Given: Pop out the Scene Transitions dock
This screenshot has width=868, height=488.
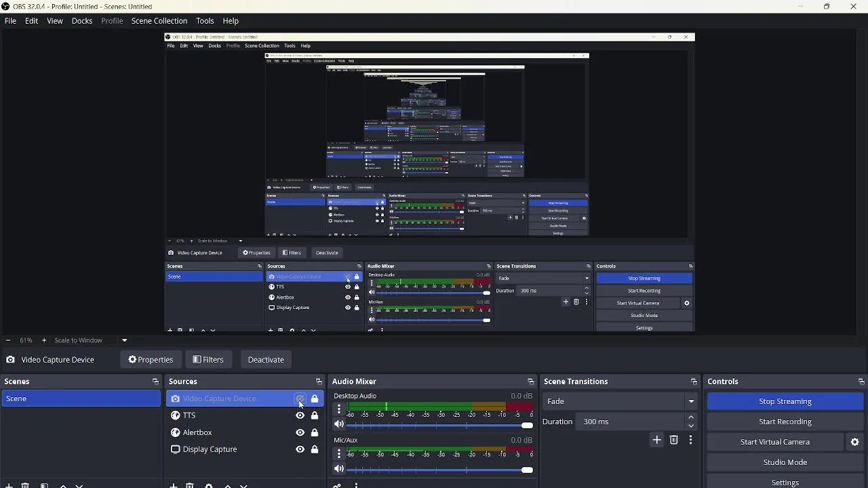Looking at the screenshot, I should [x=694, y=382].
